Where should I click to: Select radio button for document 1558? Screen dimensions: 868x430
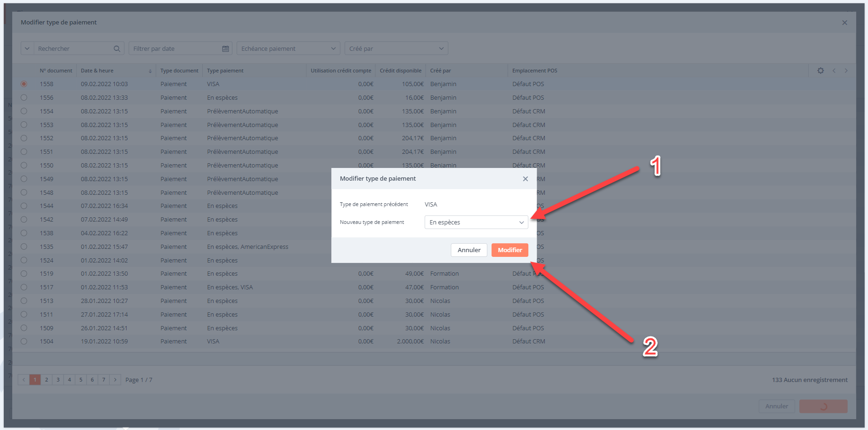24,84
